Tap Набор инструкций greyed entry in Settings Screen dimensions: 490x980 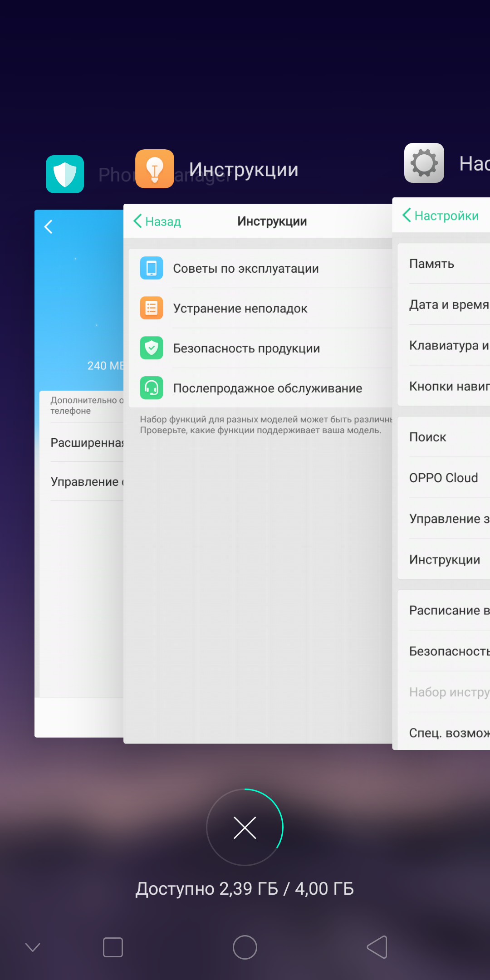point(444,692)
